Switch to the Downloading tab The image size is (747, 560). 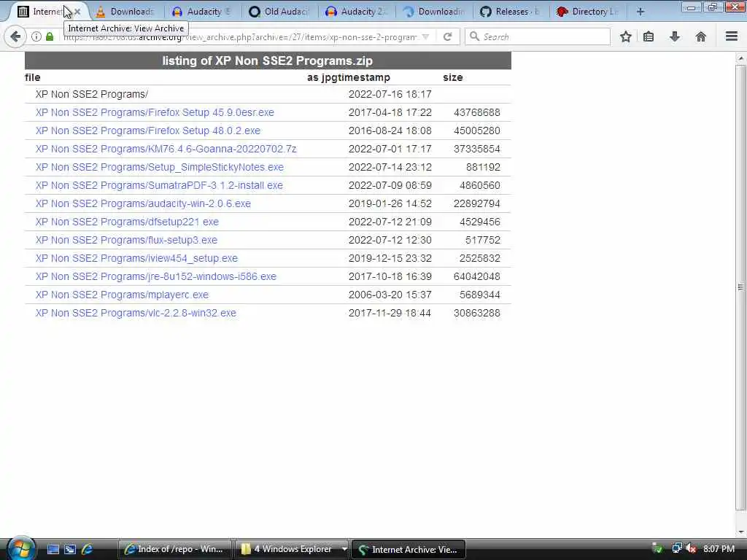tap(433, 12)
